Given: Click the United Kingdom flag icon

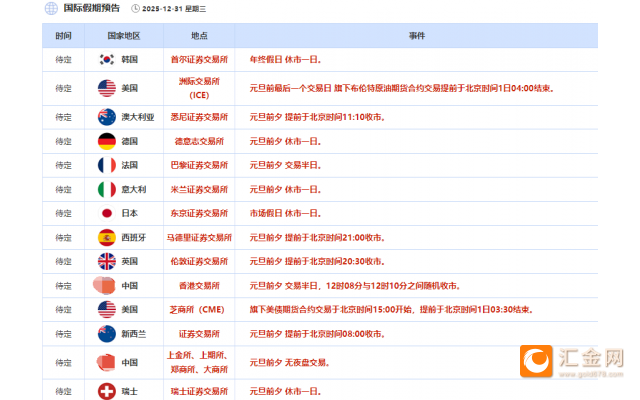Looking at the screenshot, I should pyautogui.click(x=107, y=261).
